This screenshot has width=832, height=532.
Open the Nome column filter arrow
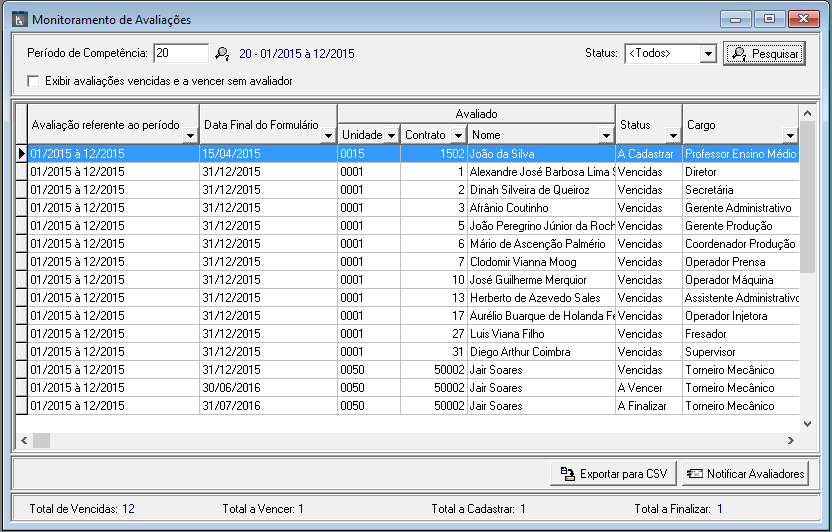coord(605,135)
